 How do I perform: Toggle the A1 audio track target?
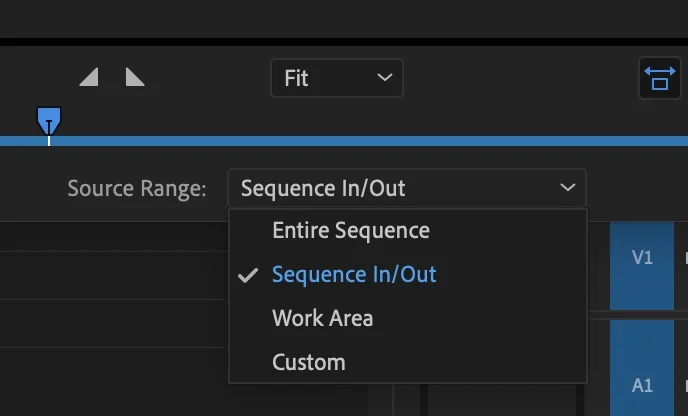click(x=642, y=385)
